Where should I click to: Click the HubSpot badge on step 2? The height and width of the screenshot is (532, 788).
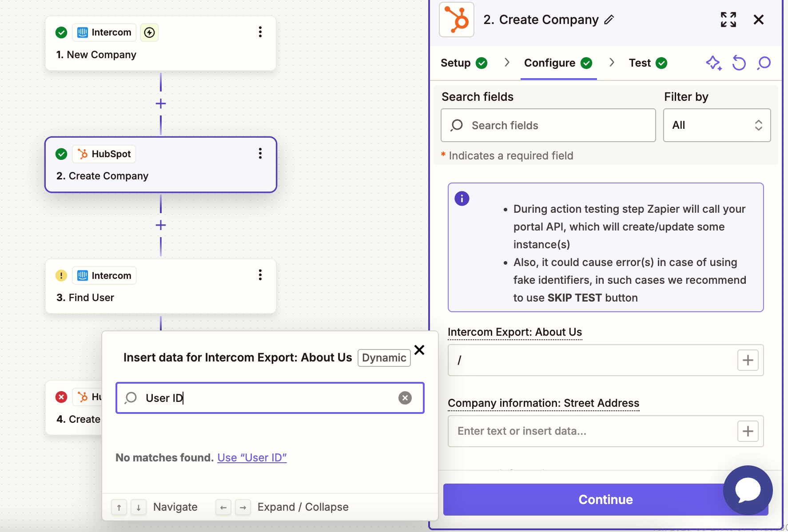[104, 154]
